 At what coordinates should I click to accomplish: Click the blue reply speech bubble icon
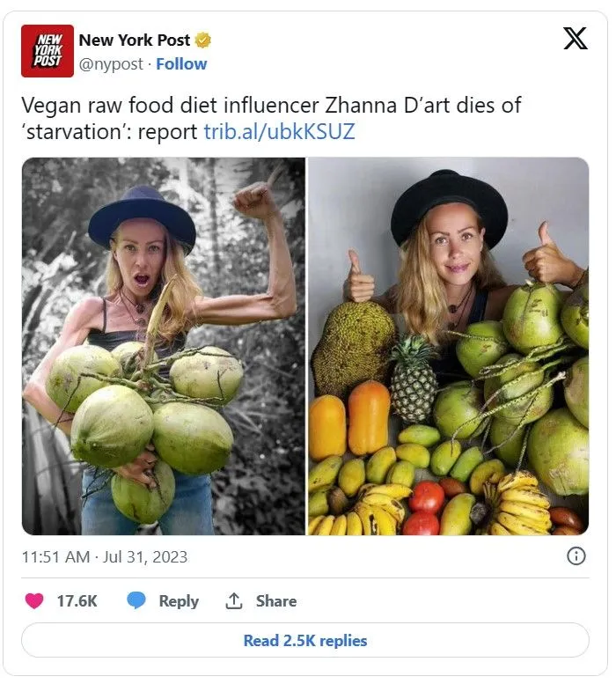click(x=136, y=601)
